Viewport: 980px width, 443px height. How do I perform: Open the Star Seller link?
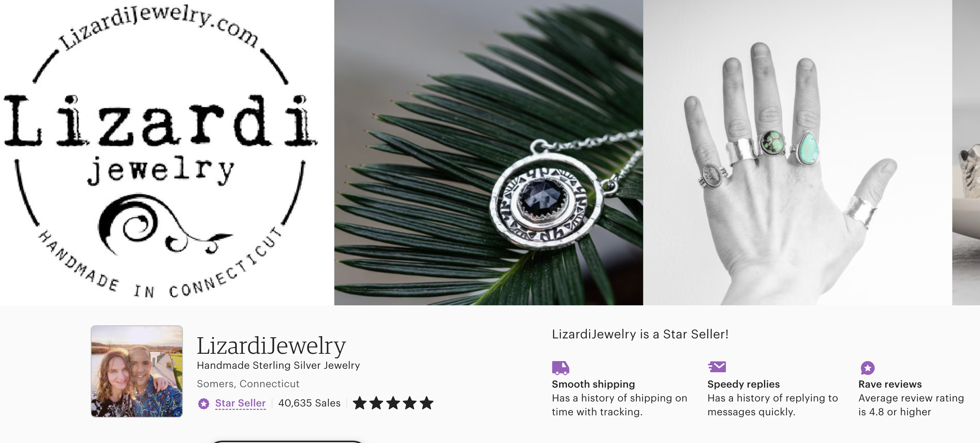point(240,403)
